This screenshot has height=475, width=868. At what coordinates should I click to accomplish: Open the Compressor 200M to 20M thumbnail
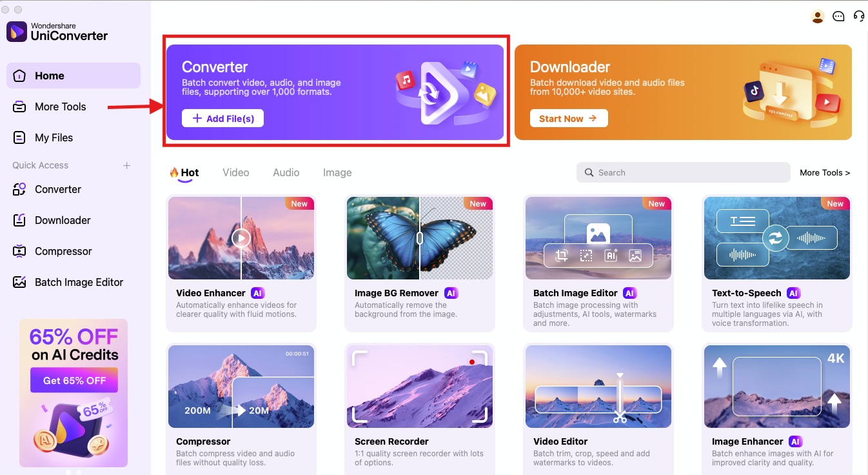[241, 386]
